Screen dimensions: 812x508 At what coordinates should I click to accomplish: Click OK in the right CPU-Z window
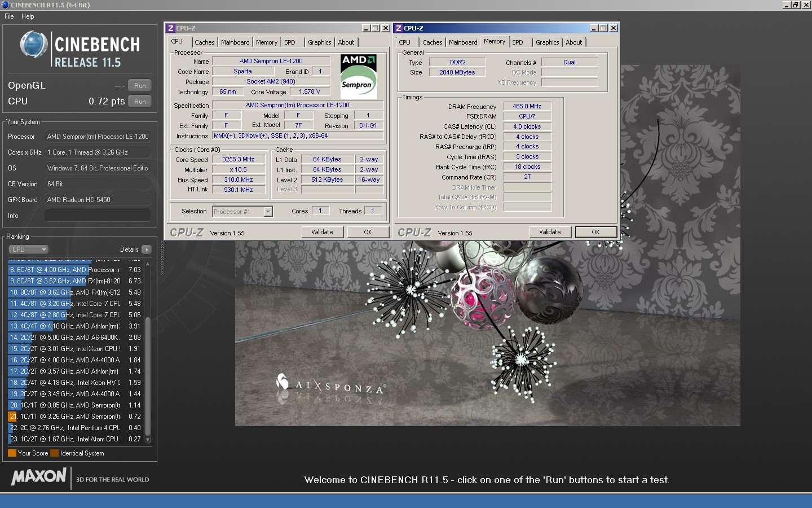(x=595, y=232)
